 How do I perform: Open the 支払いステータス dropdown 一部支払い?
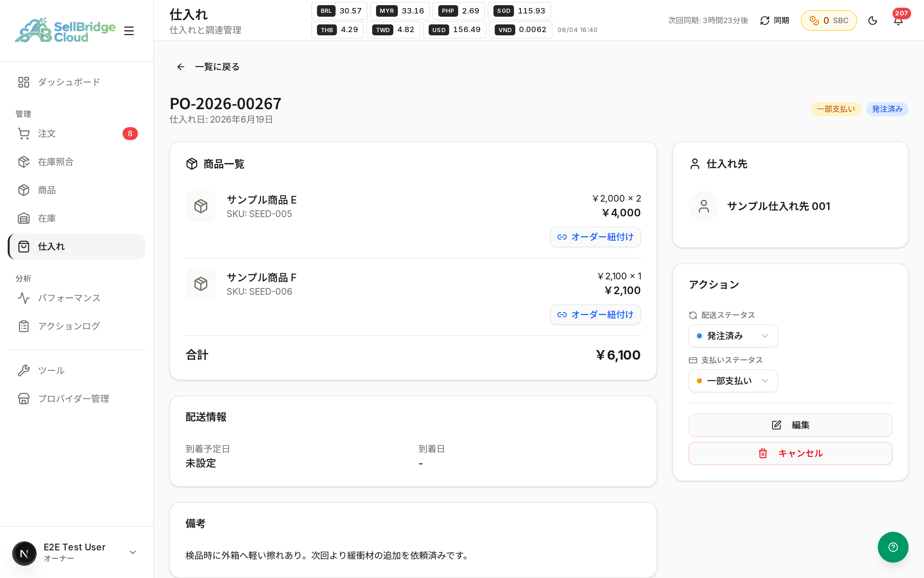(x=733, y=381)
